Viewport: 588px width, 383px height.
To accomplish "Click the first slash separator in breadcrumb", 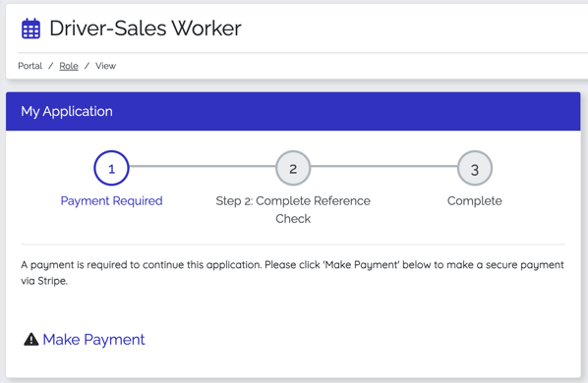I will (50, 66).
